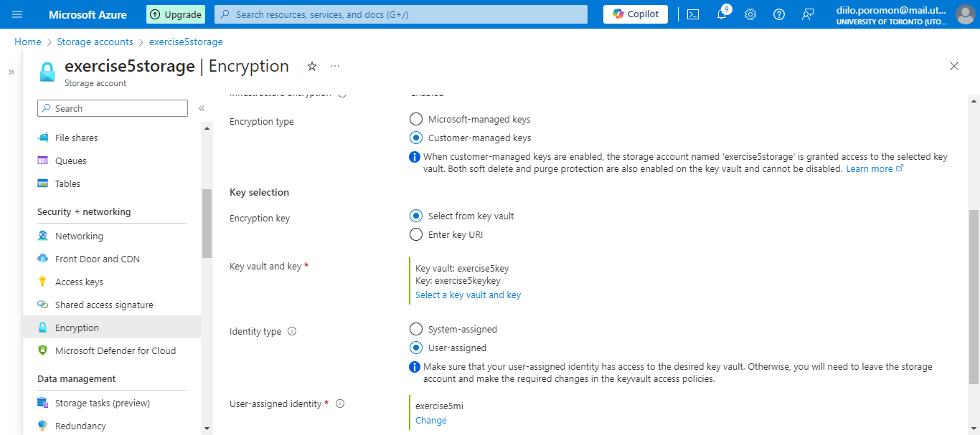Open the Redundancy settings
980x435 pixels.
point(81,426)
